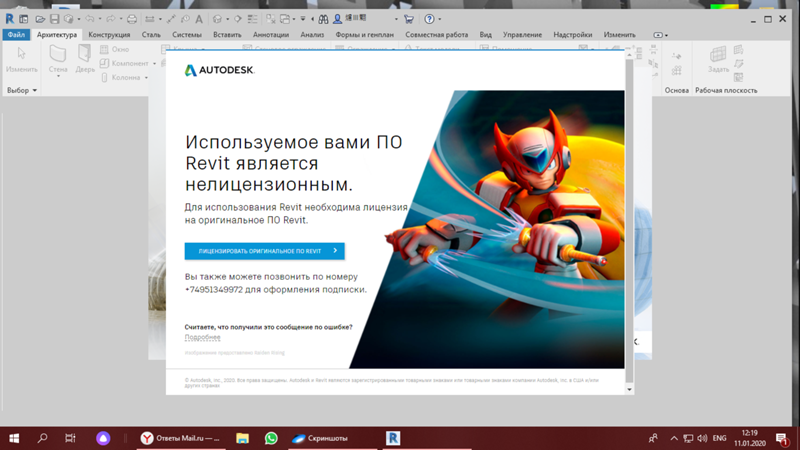800x450 pixels.
Task: Click the Section view icon
Action: pos(238,19)
